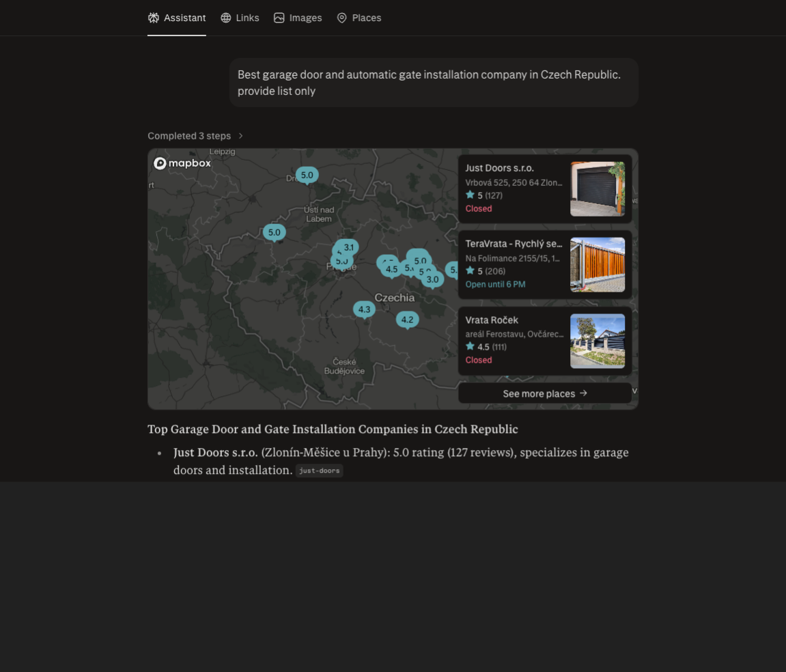
Task: Open the Just Doors s.r.o. place card
Action: (x=514, y=188)
